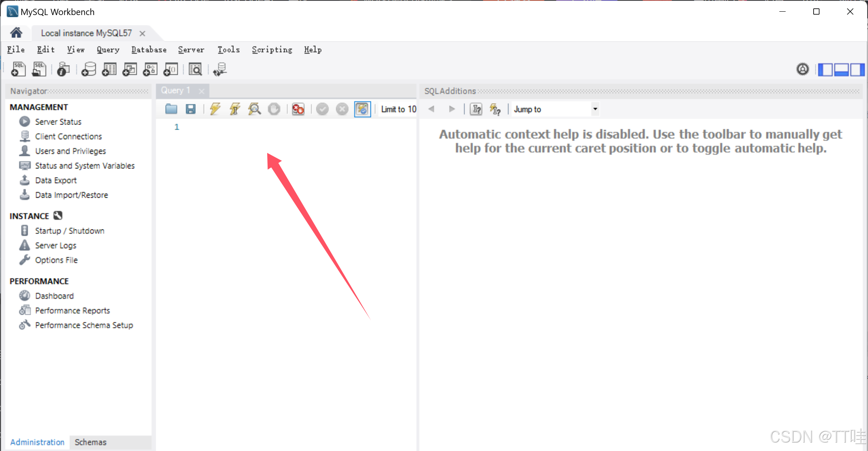Open the Inspector for selected object
The image size is (868, 451).
(64, 69)
